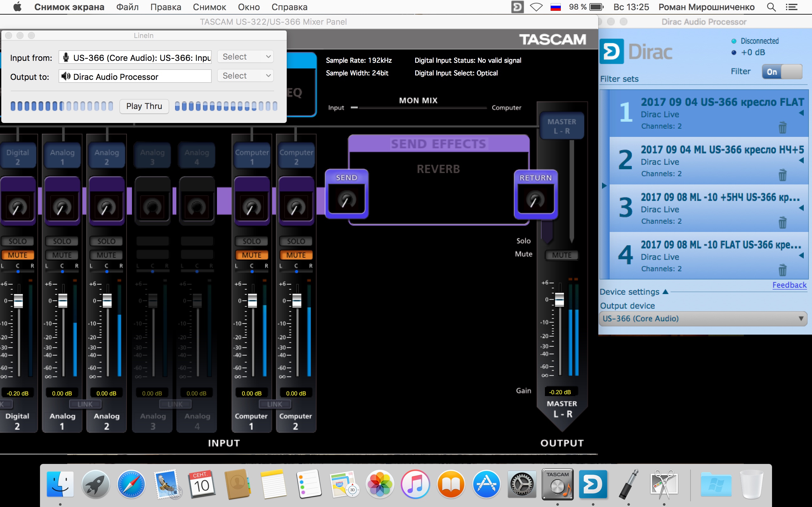Open Spotlight search magnifier in menu bar
Screen dimensions: 812x507
point(771,7)
